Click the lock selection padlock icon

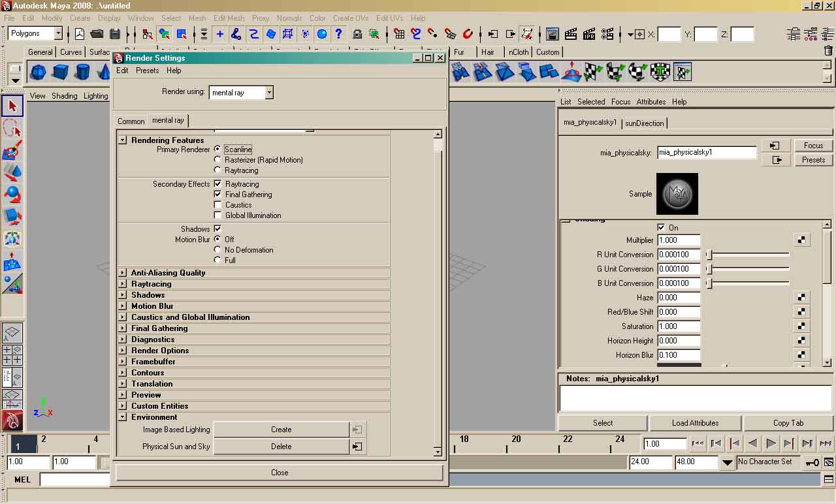coord(357,34)
